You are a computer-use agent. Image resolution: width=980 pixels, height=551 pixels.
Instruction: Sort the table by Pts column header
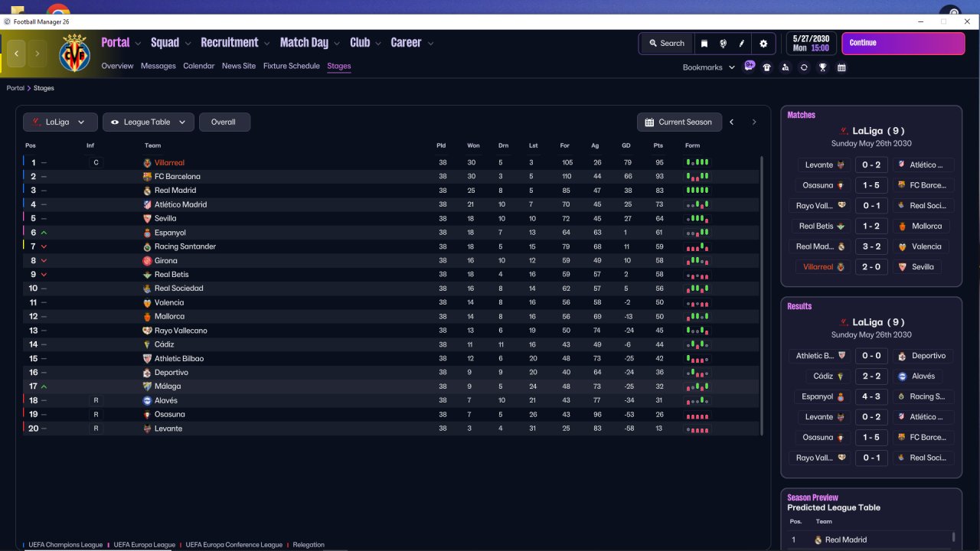(x=658, y=145)
